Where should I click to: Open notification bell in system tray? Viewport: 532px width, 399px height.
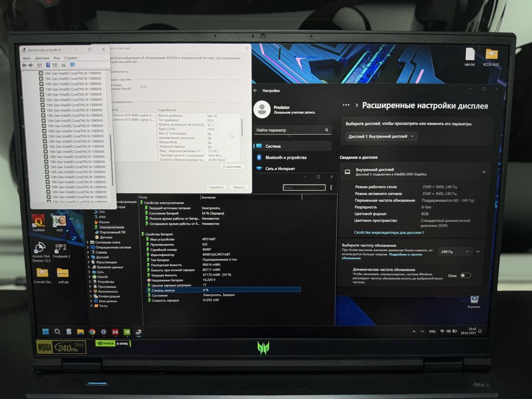pos(480,331)
